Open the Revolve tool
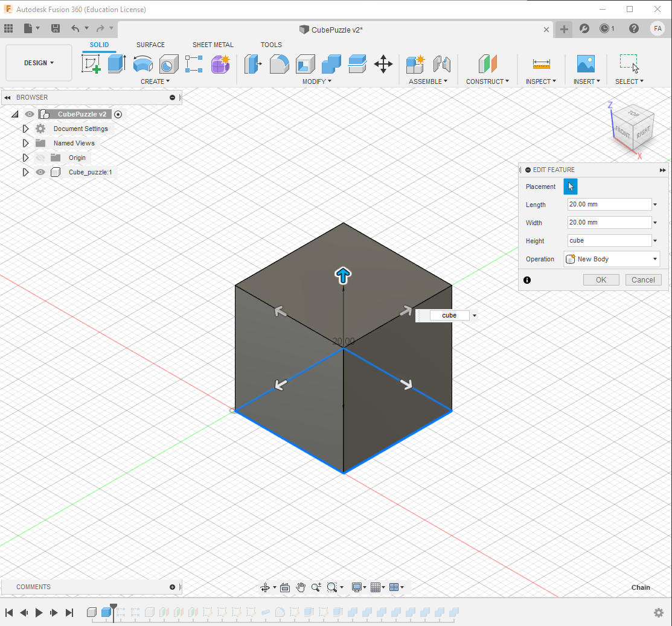 pyautogui.click(x=144, y=64)
